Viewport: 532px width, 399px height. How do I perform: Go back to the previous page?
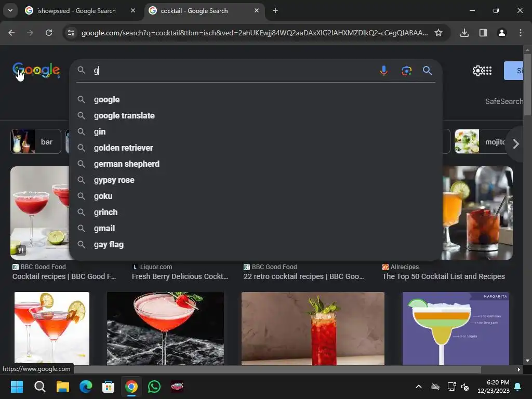(x=11, y=33)
